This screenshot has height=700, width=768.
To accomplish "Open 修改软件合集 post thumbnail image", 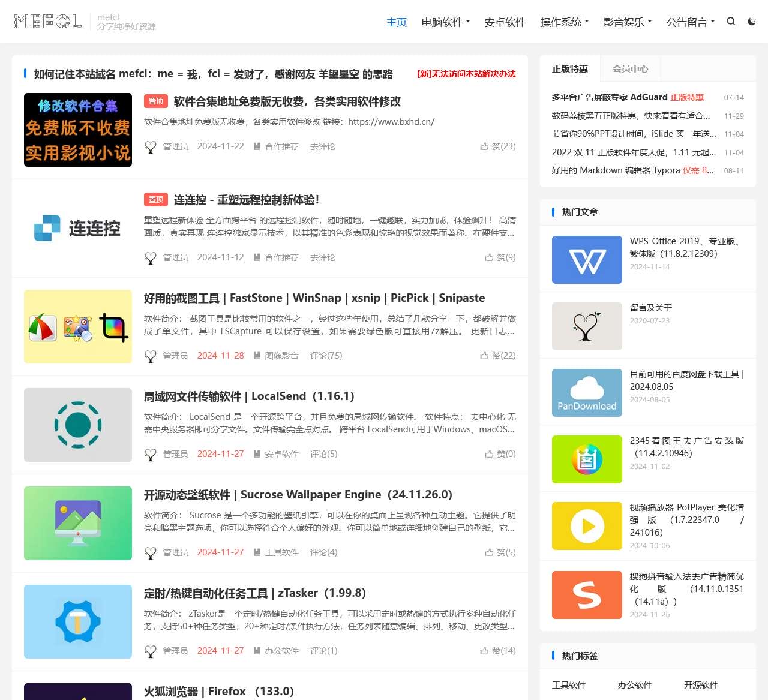I will 78,130.
